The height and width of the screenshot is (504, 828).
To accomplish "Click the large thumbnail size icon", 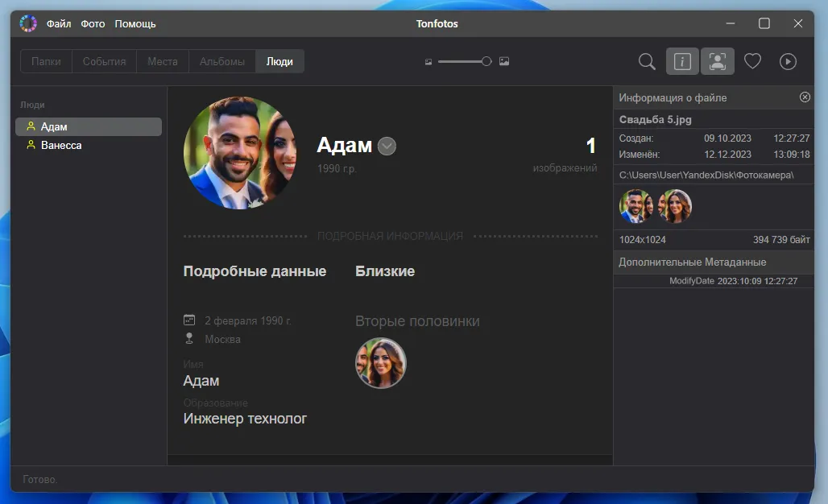I will pyautogui.click(x=503, y=60).
